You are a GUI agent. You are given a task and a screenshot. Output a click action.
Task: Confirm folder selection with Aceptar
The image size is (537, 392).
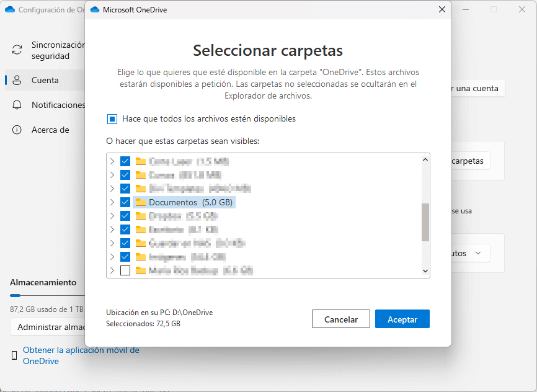tap(402, 319)
